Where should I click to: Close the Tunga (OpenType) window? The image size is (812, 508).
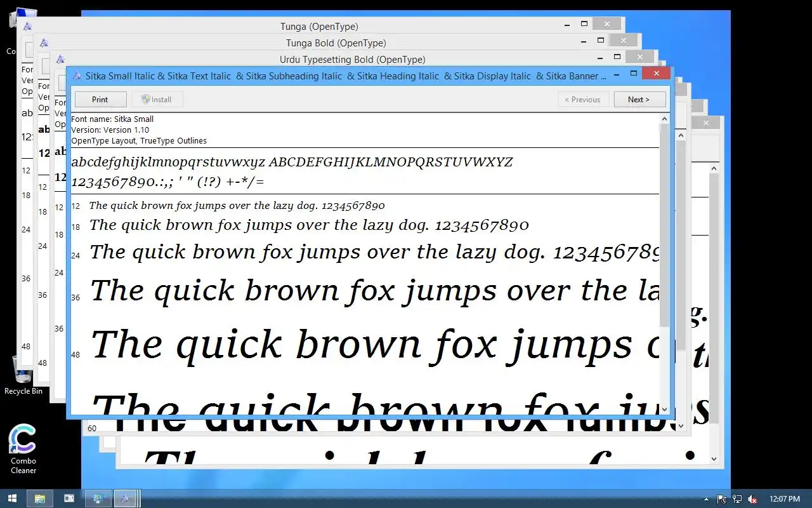[x=607, y=24]
